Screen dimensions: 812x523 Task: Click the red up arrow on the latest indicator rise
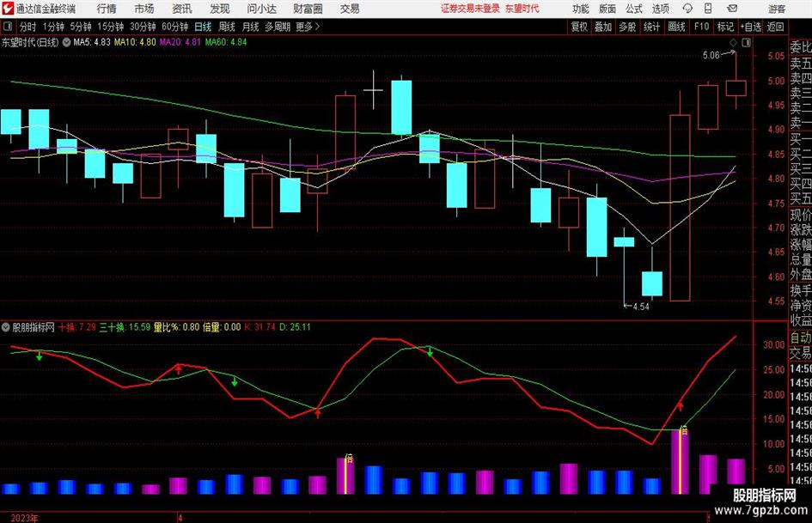coord(681,406)
